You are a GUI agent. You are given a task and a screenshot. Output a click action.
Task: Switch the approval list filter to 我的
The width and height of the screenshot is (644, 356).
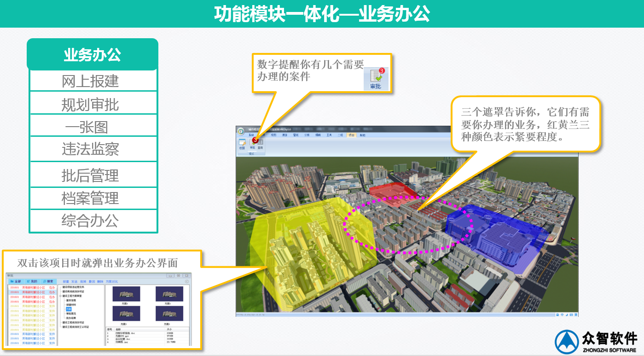pyautogui.click(x=33, y=281)
